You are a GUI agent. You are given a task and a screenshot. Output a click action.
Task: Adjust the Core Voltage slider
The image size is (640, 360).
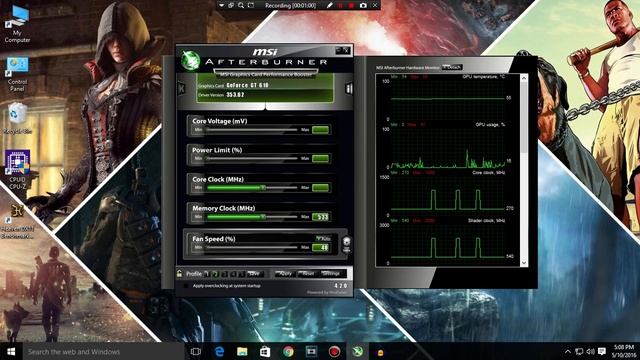coord(252,130)
